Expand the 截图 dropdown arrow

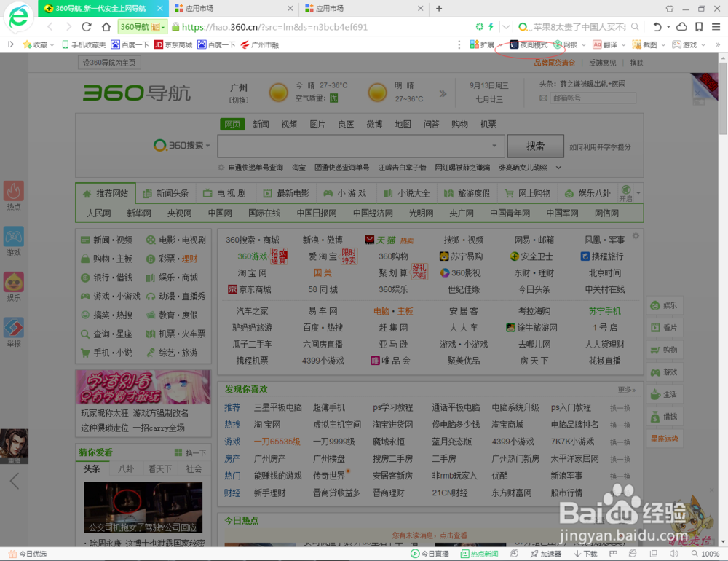point(663,44)
